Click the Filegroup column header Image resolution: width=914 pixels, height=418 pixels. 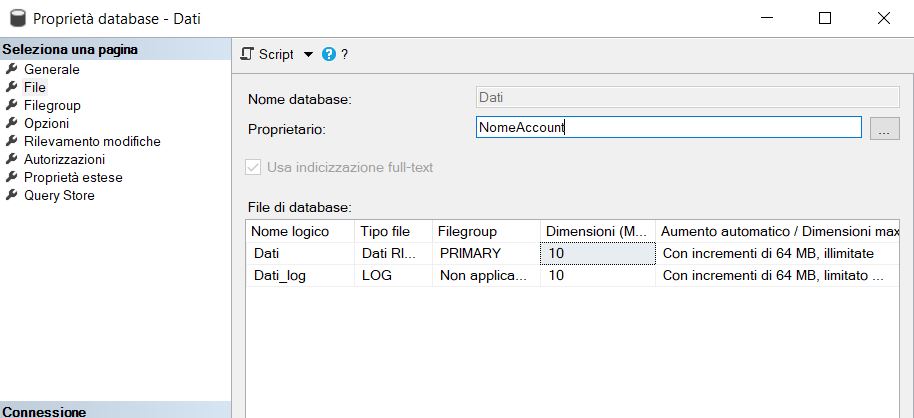click(468, 232)
